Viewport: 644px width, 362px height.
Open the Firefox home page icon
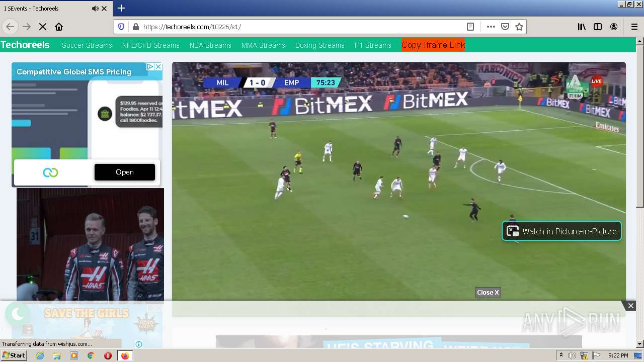[x=59, y=27]
